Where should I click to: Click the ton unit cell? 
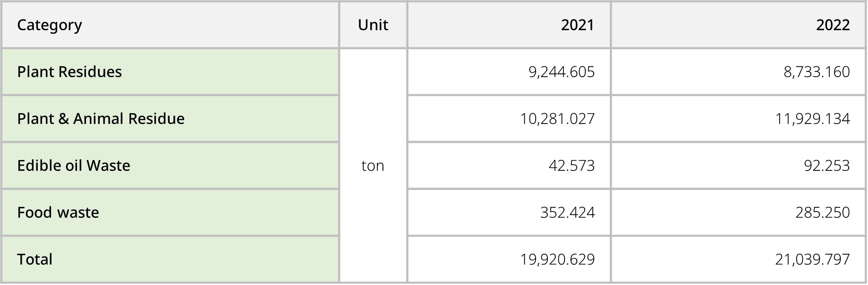pos(373,165)
